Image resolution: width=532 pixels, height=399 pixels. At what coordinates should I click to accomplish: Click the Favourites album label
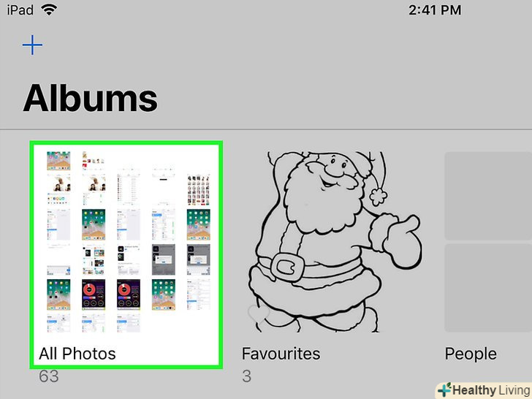tap(281, 354)
